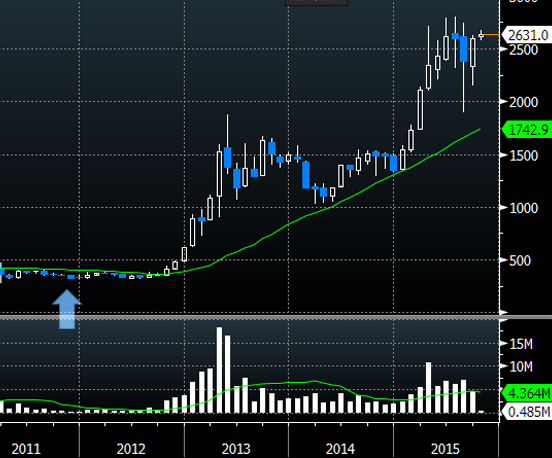The width and height of the screenshot is (552, 458).
Task: Click the 2013 year label on the time axis
Action: tap(236, 449)
